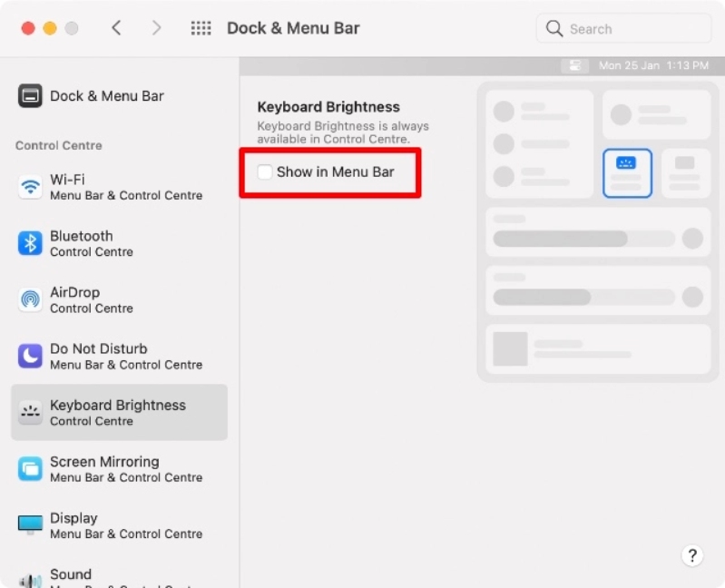Click the Search field

pyautogui.click(x=623, y=29)
